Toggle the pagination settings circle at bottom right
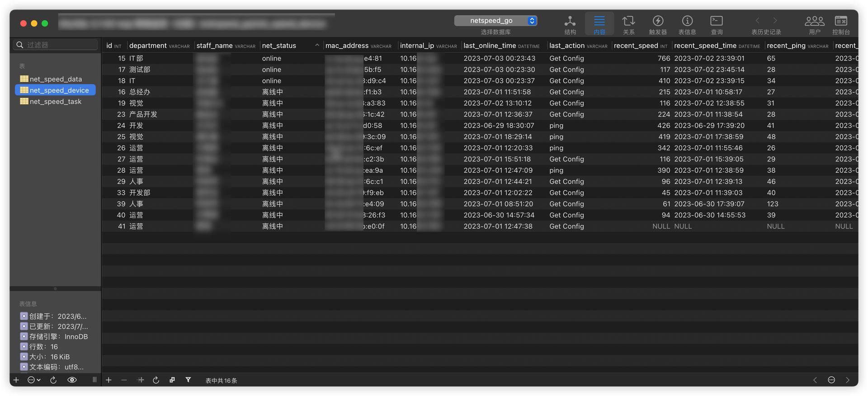Viewport: 868px width, 396px height. click(831, 380)
